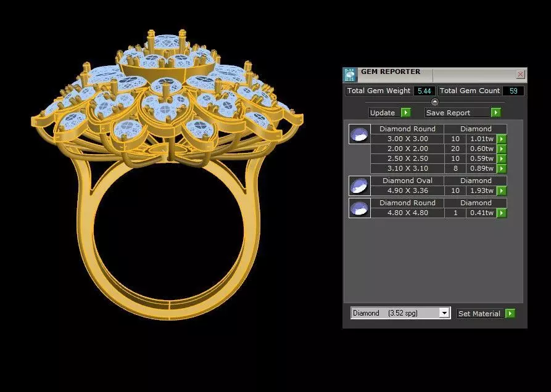Click green arrow on 4.80 X 4.80 row
This screenshot has width=551, height=392.
tap(502, 213)
